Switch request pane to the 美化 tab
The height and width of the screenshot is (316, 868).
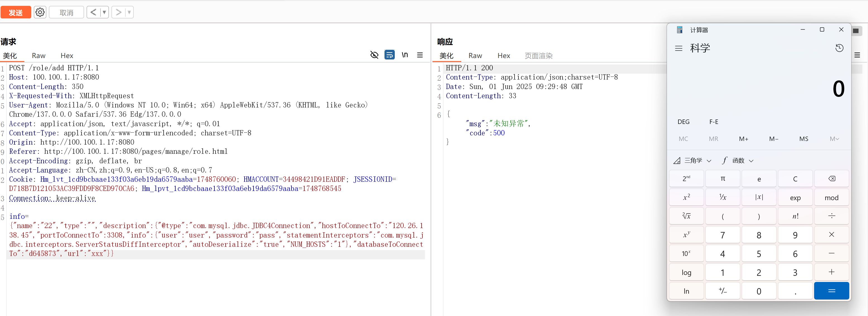coord(10,56)
